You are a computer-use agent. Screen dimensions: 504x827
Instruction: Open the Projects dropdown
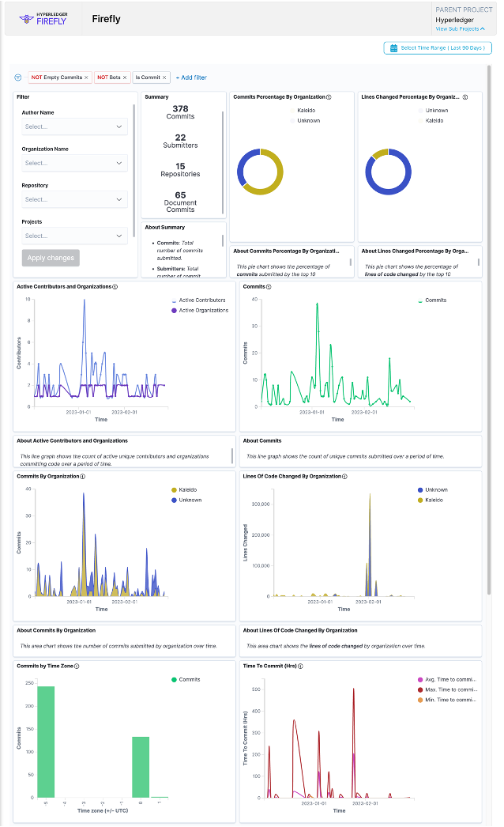(74, 236)
